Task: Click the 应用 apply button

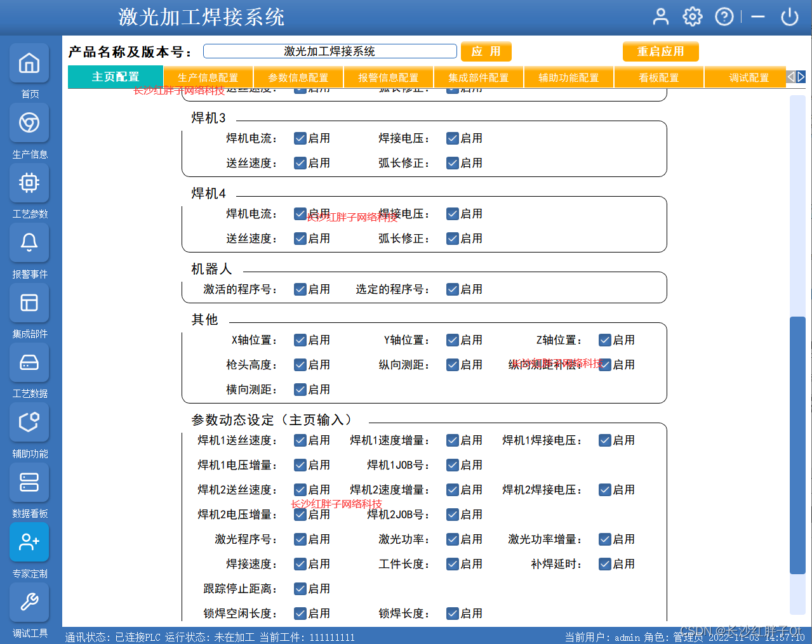Action: coord(486,51)
